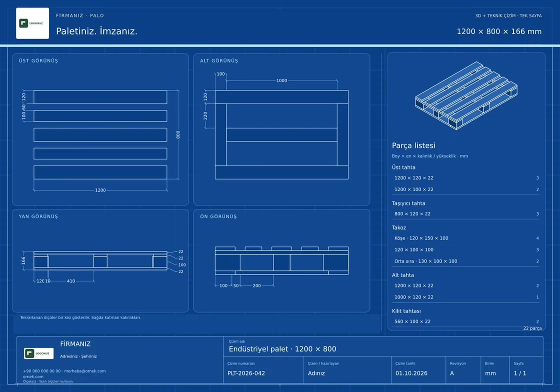Click the "1200 × 800 × 166 mm" header dimension
Viewport: 560px width, 392px height.
pos(499,31)
